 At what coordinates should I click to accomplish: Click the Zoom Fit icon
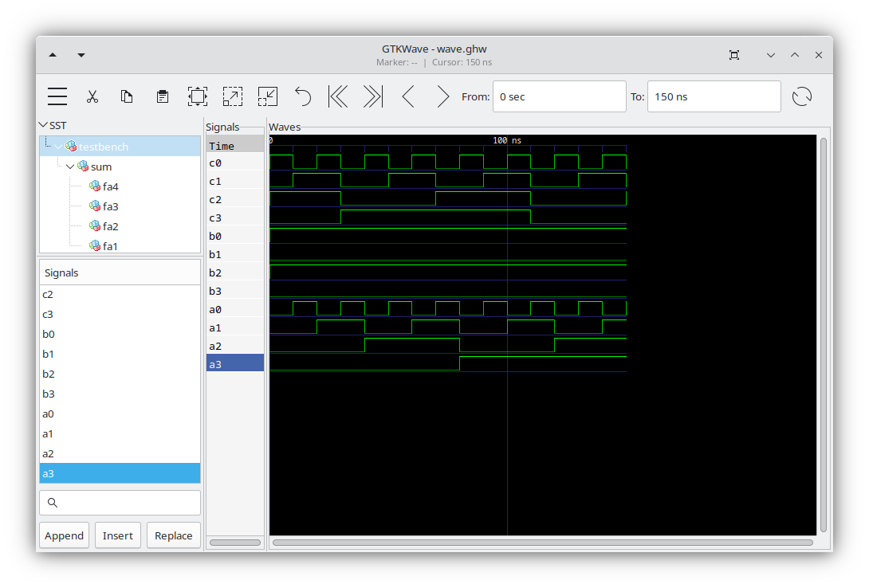[x=197, y=96]
